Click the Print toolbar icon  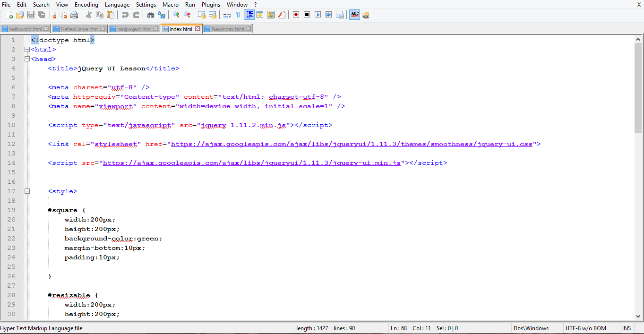point(74,15)
